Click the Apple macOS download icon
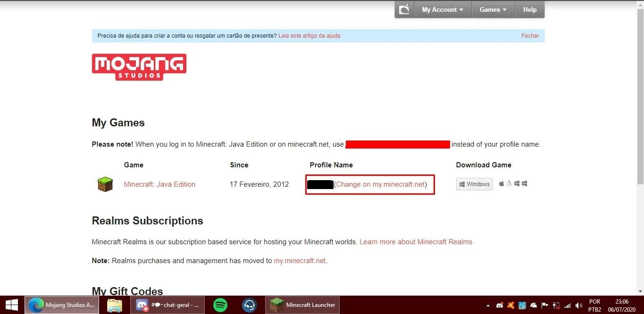 click(x=502, y=183)
